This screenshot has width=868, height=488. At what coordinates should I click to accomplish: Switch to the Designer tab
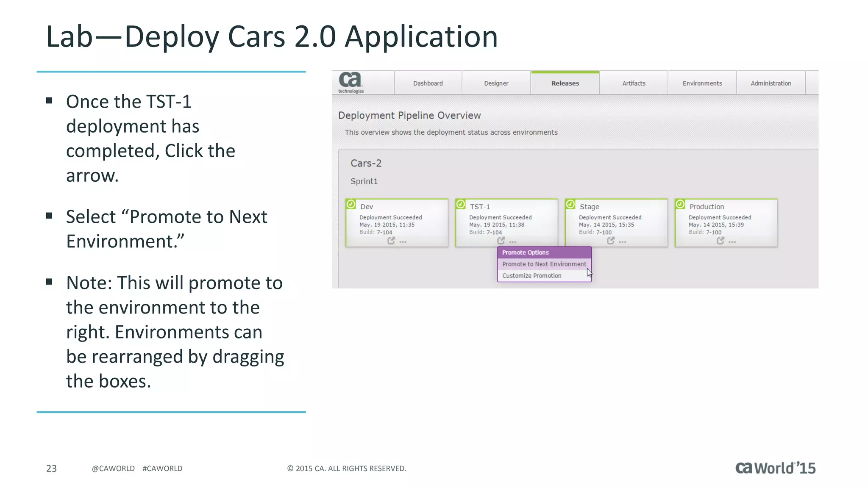pos(496,83)
